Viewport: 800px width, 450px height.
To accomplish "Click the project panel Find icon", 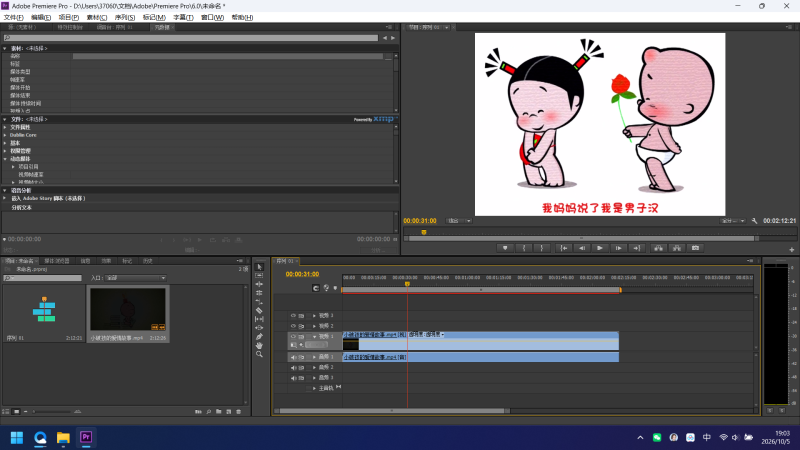I will tap(209, 412).
